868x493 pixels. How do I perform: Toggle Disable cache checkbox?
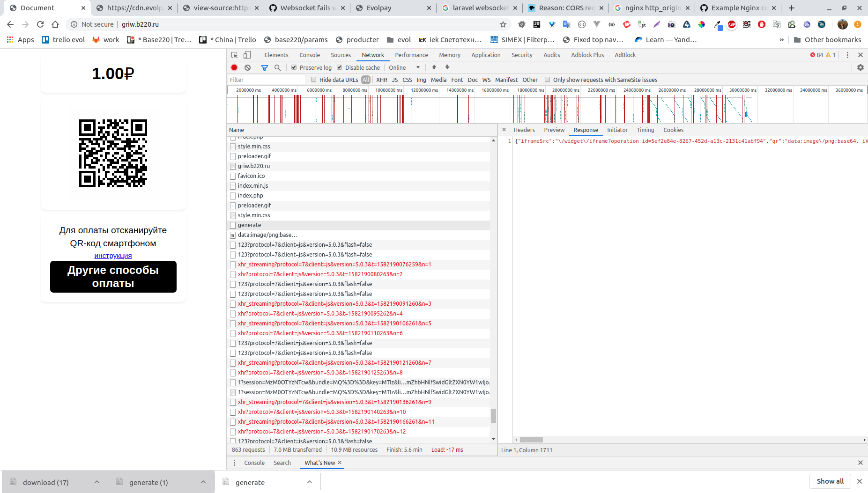click(340, 67)
